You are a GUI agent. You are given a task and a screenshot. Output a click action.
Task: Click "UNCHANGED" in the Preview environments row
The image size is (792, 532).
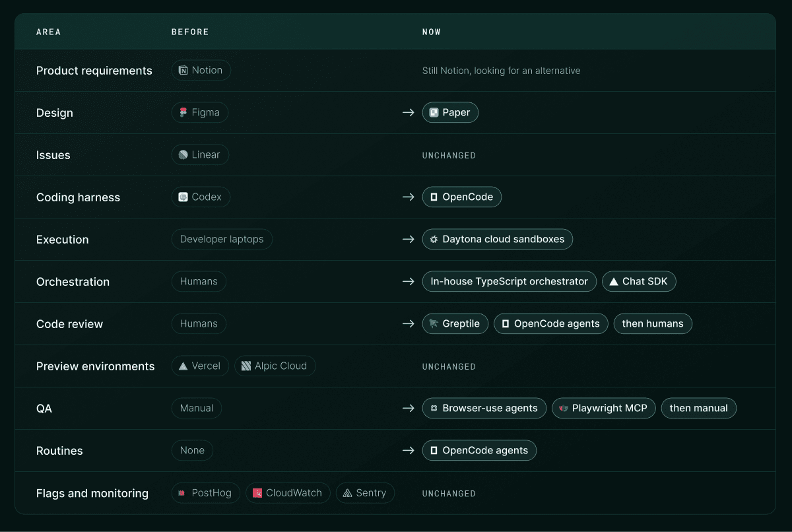[x=449, y=367]
